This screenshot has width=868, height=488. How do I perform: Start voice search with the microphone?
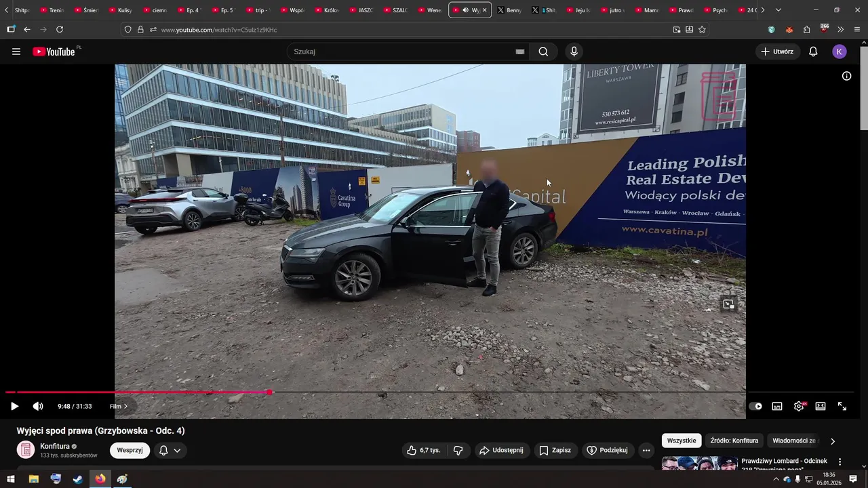point(574,52)
